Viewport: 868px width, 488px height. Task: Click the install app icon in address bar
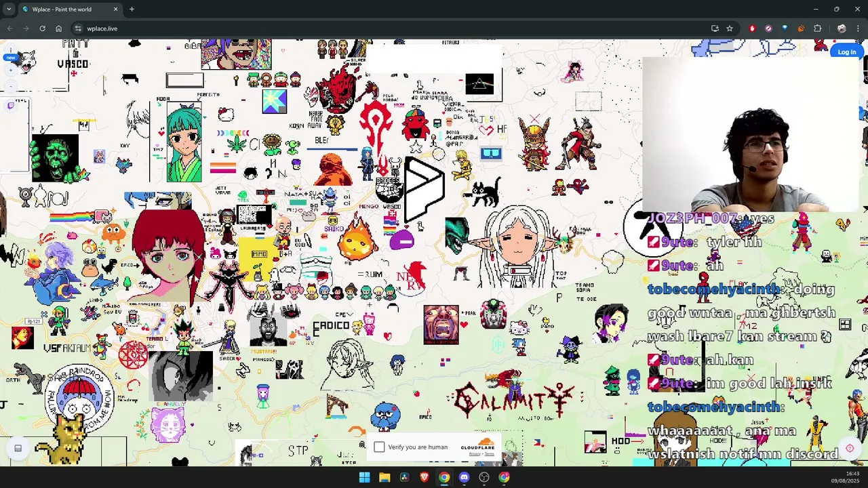click(715, 28)
